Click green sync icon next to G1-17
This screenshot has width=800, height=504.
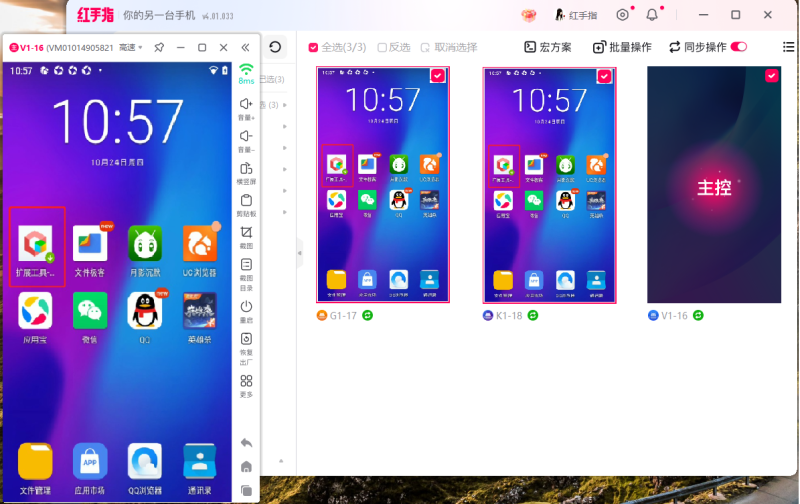coord(367,315)
